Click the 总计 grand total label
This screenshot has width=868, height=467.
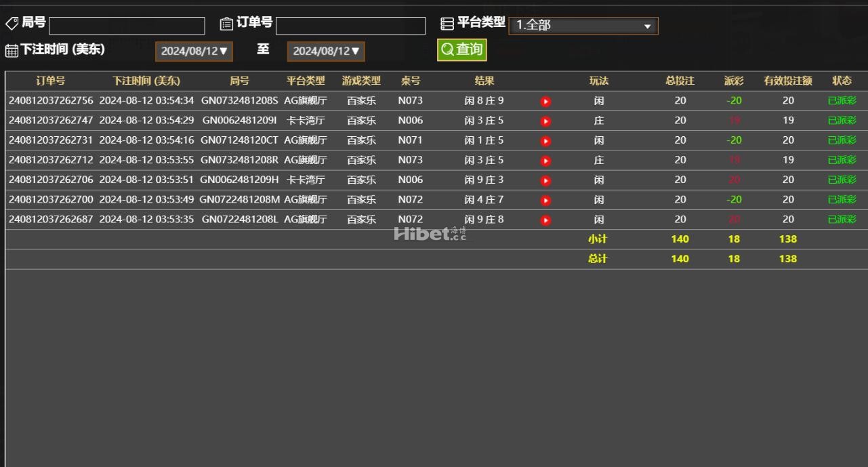598,258
